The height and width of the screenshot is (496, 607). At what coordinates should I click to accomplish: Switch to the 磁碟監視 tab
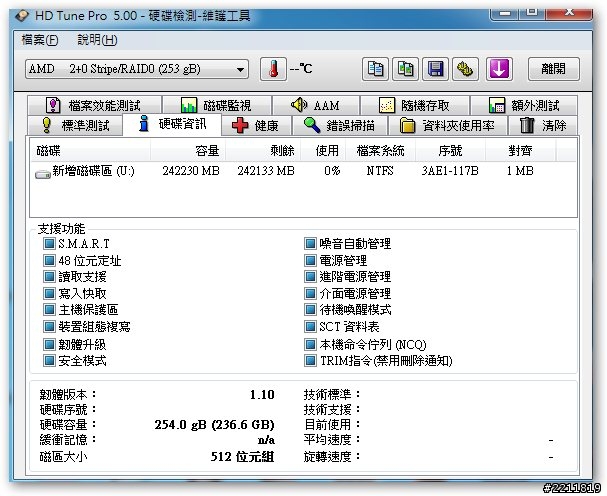click(x=216, y=105)
